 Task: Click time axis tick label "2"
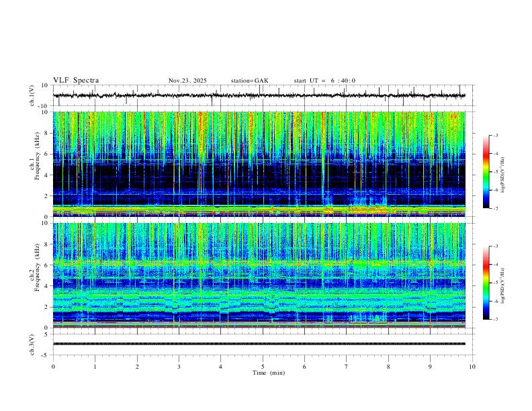[x=137, y=367]
